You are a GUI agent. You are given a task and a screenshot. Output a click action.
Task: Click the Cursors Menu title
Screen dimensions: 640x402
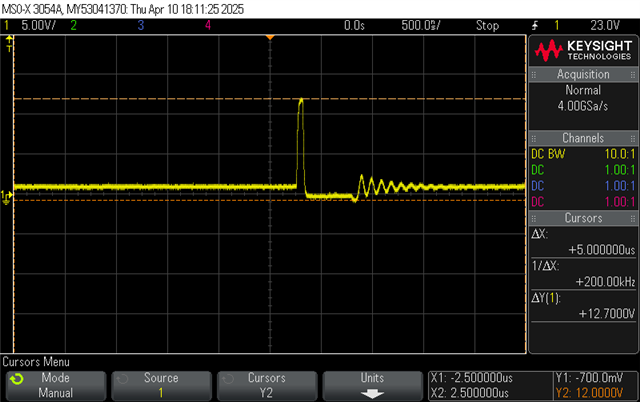(36, 362)
